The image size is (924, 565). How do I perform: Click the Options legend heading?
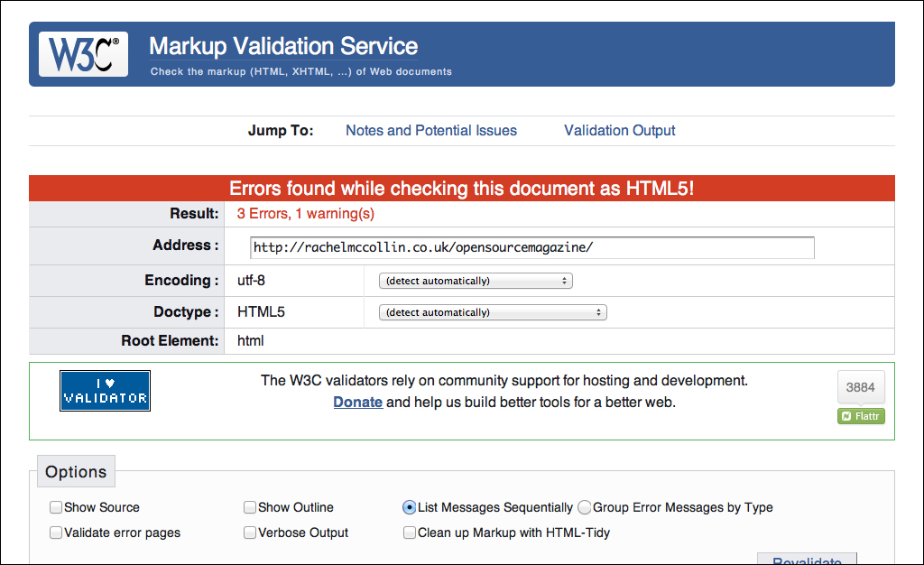(76, 472)
